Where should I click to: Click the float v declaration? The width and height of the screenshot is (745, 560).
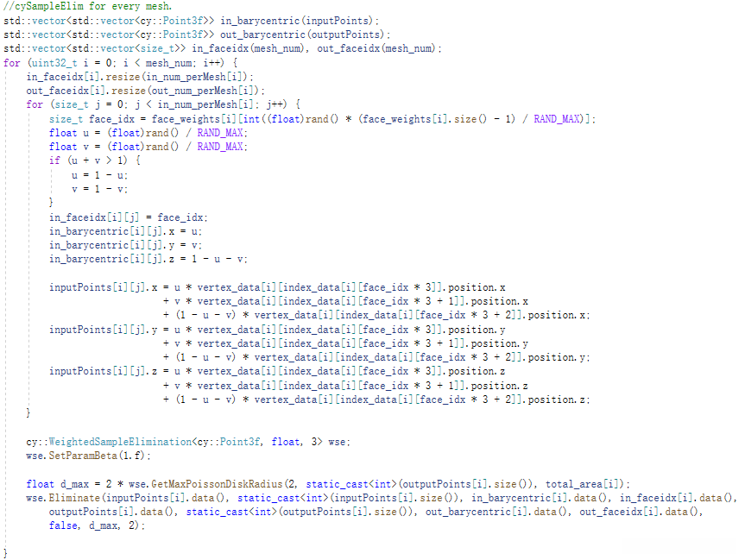click(148, 147)
